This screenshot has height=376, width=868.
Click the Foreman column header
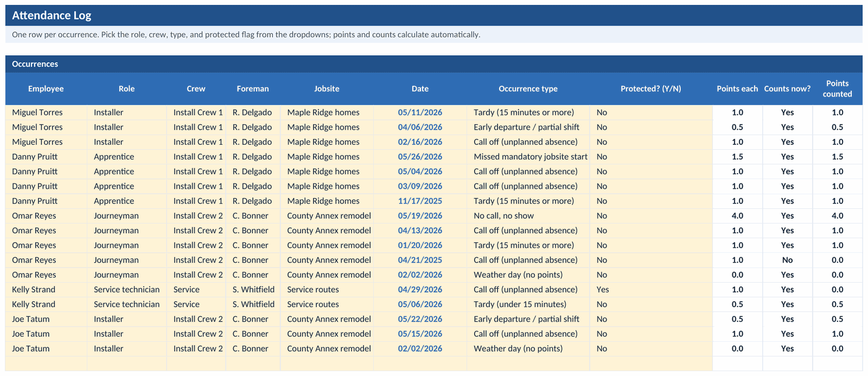point(253,88)
